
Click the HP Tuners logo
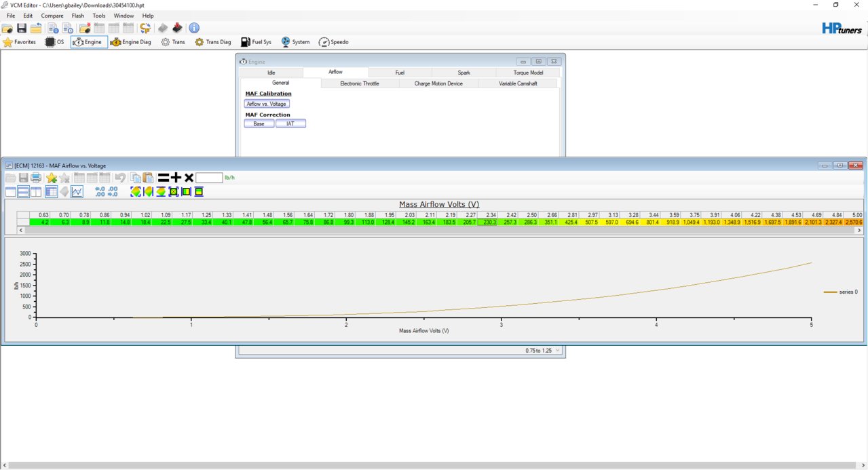pos(842,28)
